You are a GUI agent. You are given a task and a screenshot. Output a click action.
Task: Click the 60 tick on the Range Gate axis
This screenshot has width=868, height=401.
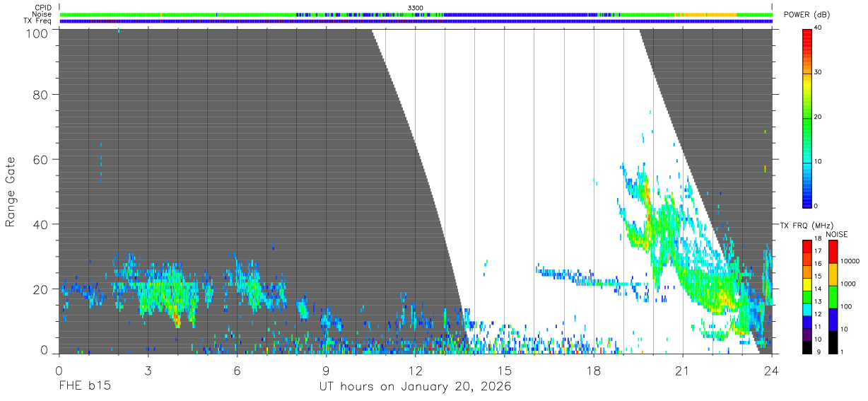pyautogui.click(x=41, y=159)
